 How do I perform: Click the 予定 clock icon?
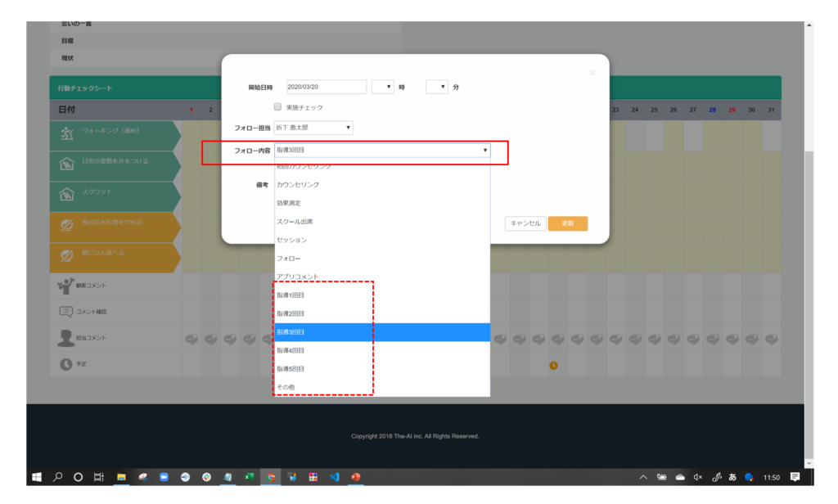click(x=66, y=365)
